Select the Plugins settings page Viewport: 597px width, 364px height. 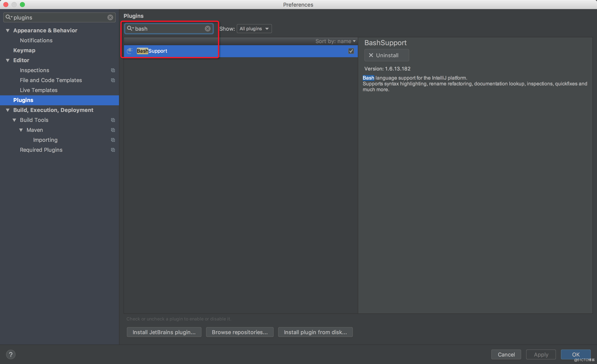59,100
